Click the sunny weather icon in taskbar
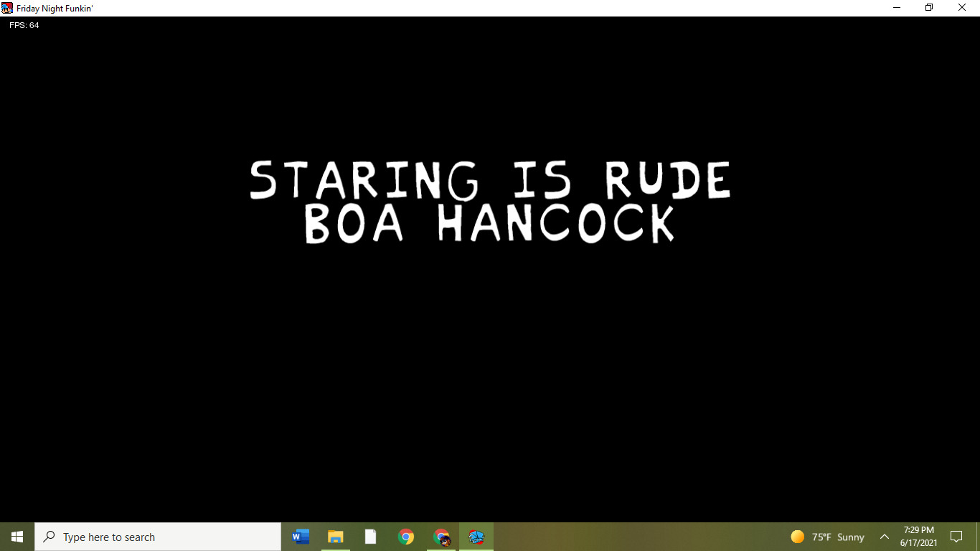980x551 pixels. point(797,537)
